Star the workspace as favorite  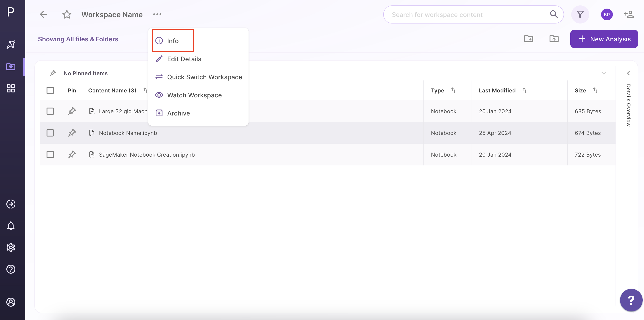[67, 14]
